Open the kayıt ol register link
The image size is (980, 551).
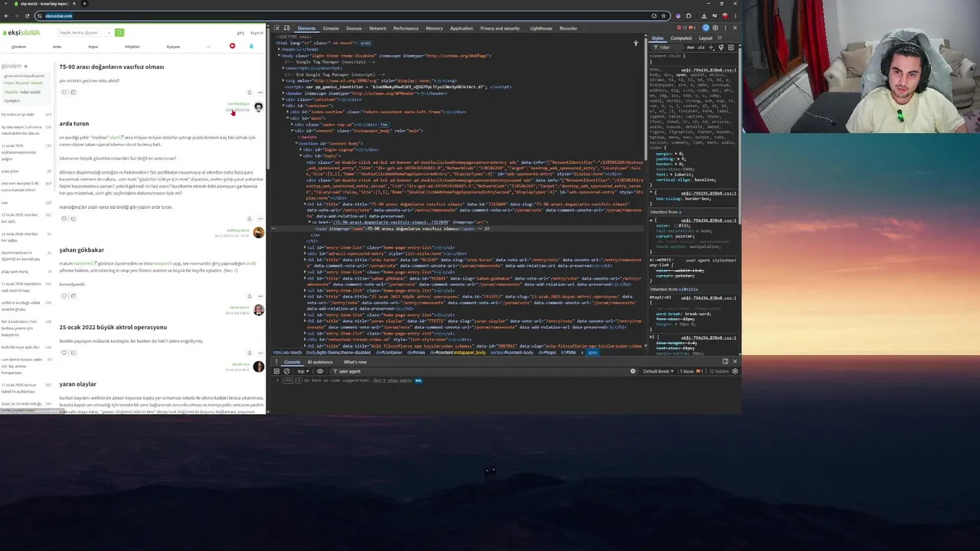[x=256, y=33]
